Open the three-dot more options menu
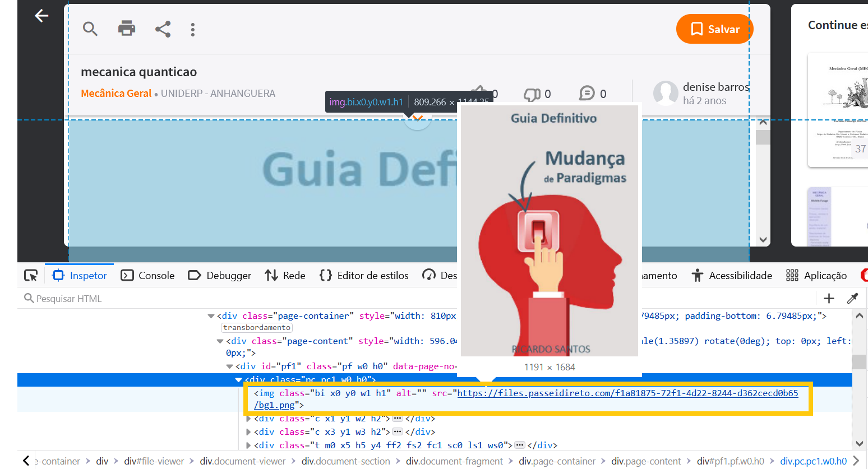Viewport: 868px width, 469px height. [193, 30]
